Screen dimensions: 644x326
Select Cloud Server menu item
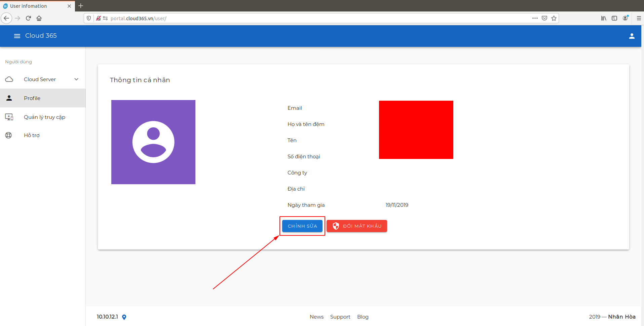coord(43,79)
